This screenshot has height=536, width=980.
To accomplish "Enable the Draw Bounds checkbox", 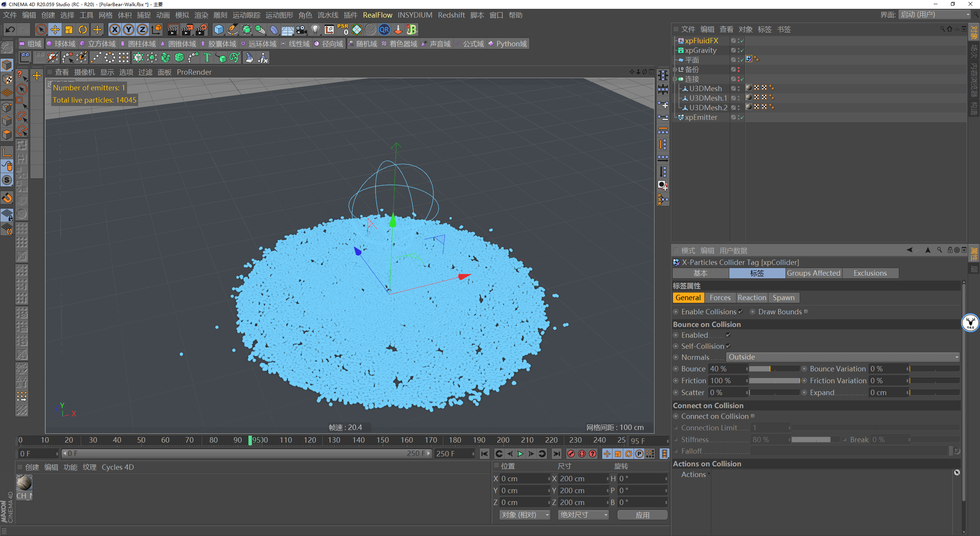I will click(x=806, y=312).
